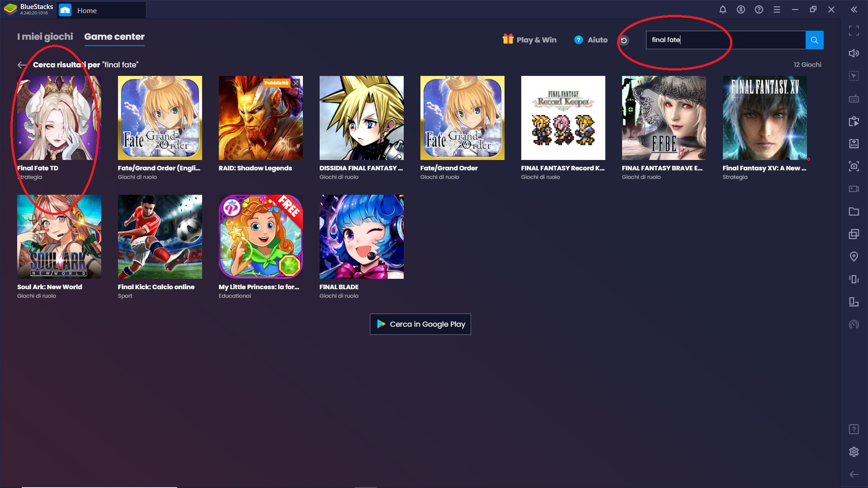Open DISSIDIA FINAL FANTASY thumbnail

pyautogui.click(x=362, y=118)
